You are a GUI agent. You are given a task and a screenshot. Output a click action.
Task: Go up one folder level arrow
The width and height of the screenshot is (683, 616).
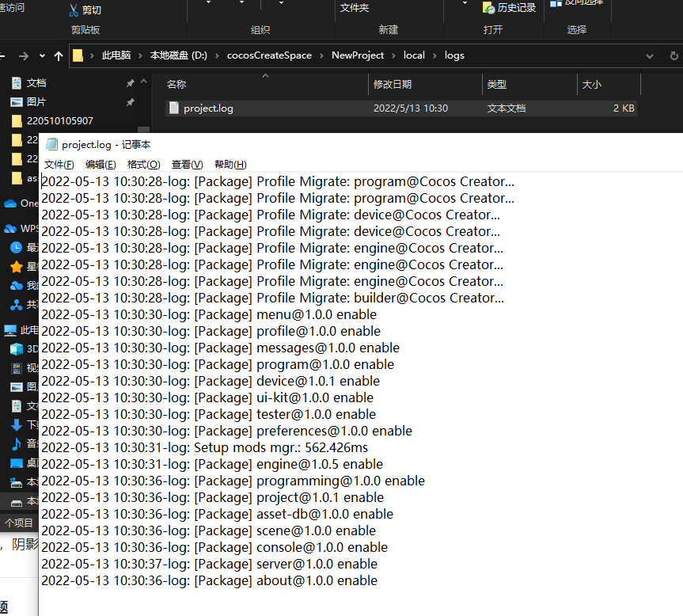click(x=59, y=56)
